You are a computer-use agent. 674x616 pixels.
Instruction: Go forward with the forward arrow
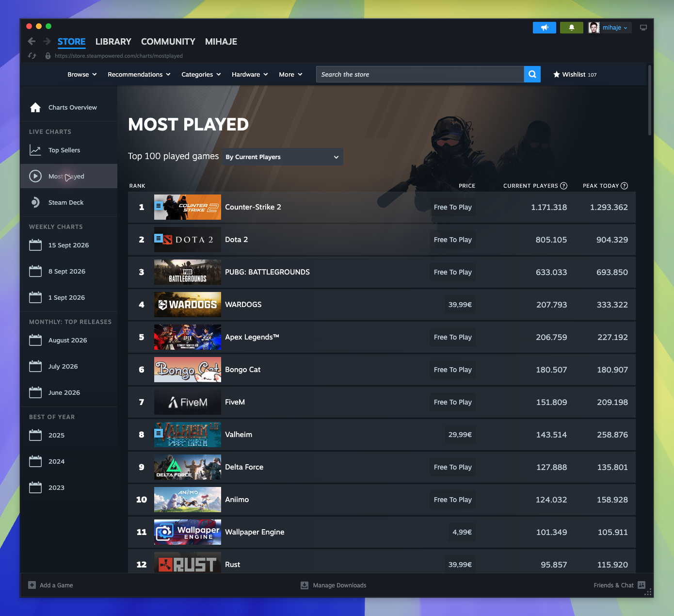click(x=47, y=41)
